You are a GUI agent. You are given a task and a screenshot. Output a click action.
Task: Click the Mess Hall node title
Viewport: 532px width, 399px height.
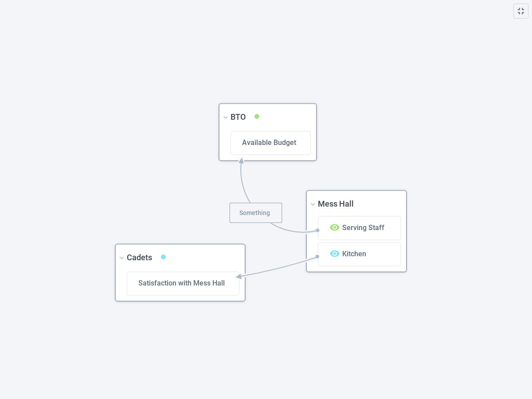pos(336,204)
